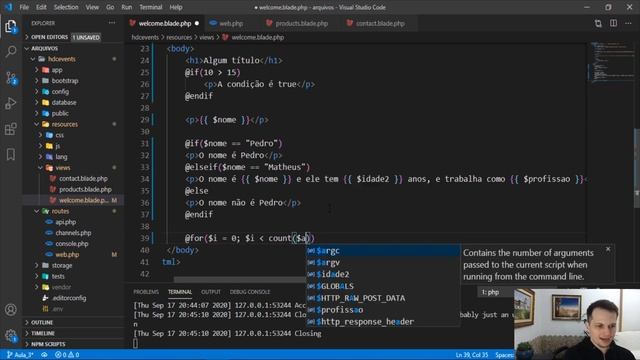Open console.php in the routes folder
The height and width of the screenshot is (360, 640).
click(73, 244)
